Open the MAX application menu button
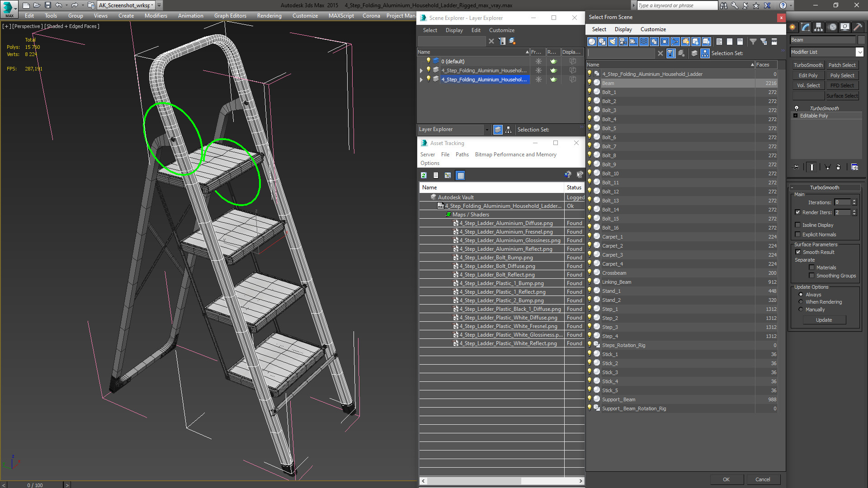Viewport: 868px width, 488px height. [x=9, y=9]
